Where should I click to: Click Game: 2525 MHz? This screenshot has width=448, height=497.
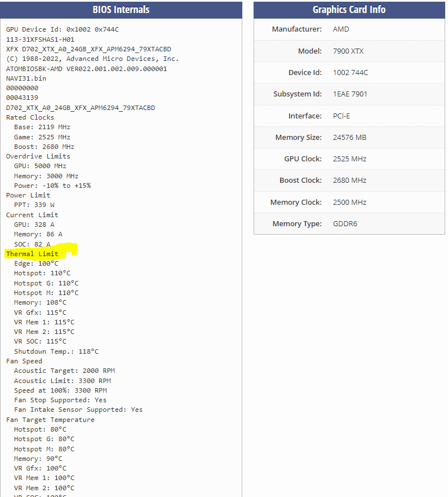pyautogui.click(x=42, y=137)
